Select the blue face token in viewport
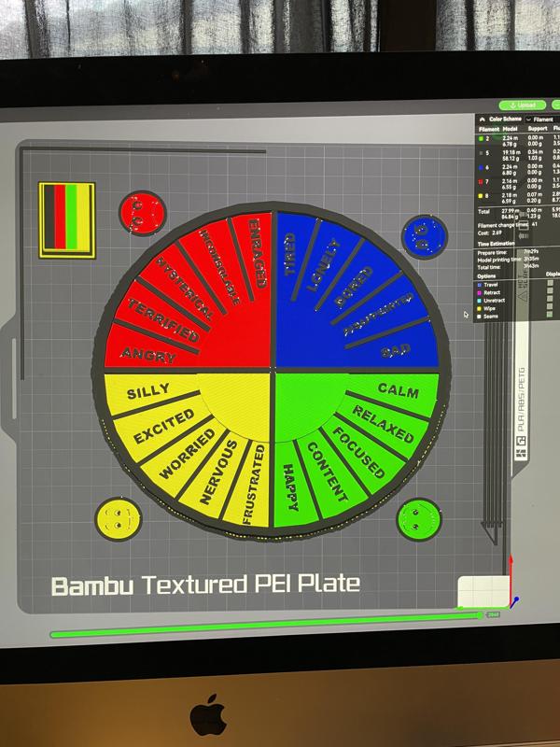 425,236
